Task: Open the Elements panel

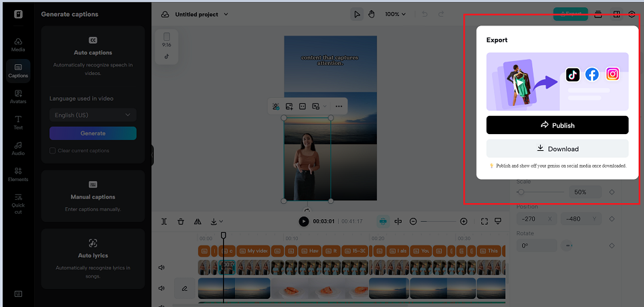Action: point(18,174)
